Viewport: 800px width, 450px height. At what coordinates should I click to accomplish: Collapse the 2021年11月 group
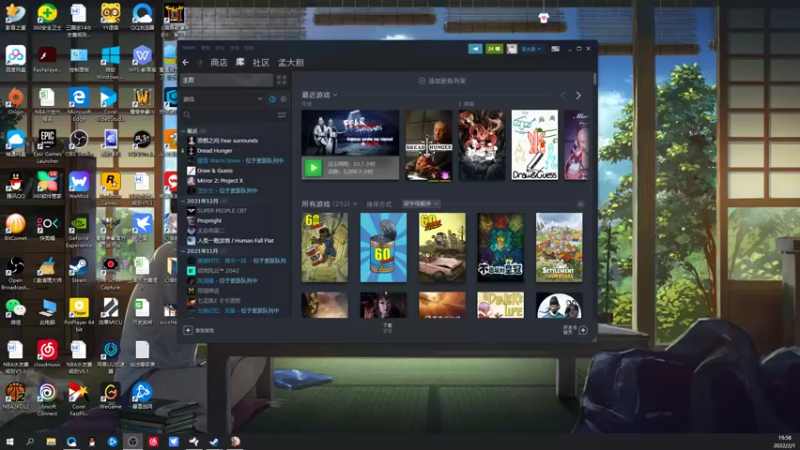(184, 251)
